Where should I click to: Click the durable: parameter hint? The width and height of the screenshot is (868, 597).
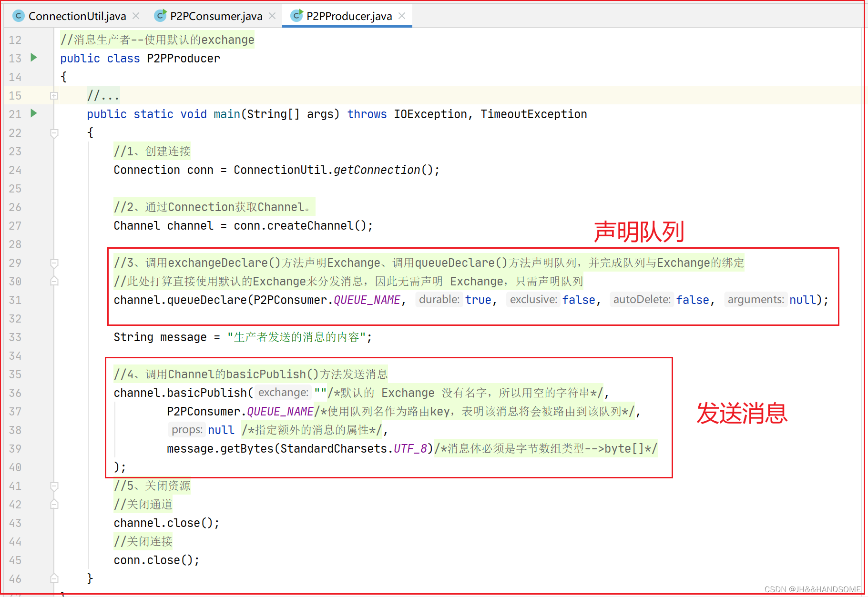[x=439, y=300]
